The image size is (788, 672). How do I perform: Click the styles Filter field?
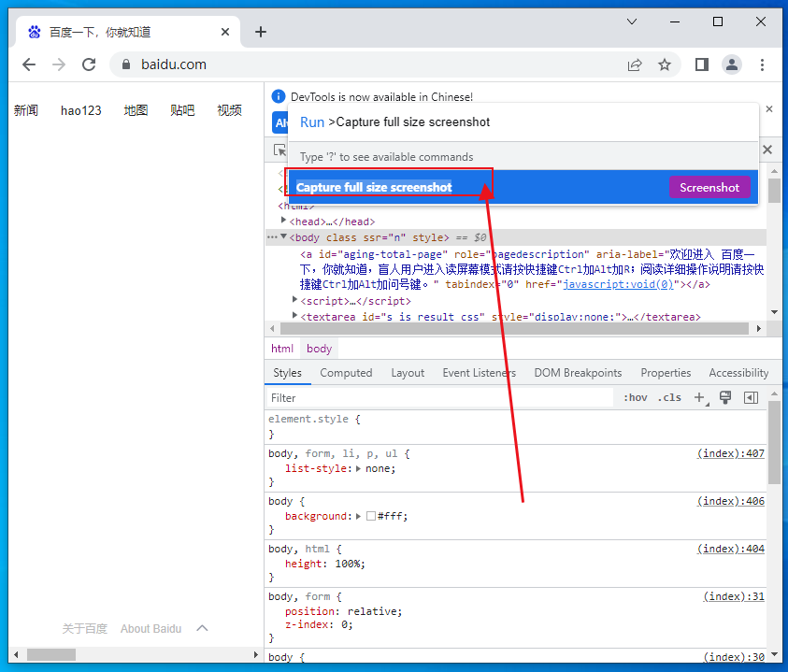[x=439, y=397]
